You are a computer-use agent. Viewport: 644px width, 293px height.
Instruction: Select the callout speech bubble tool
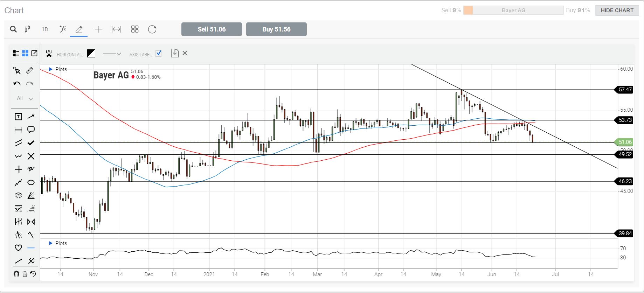31,130
